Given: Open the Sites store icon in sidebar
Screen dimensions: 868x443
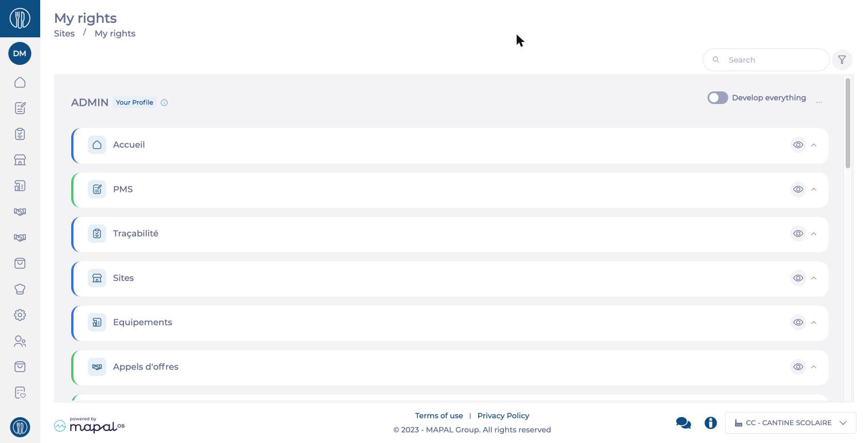Looking at the screenshot, I should pyautogui.click(x=20, y=160).
